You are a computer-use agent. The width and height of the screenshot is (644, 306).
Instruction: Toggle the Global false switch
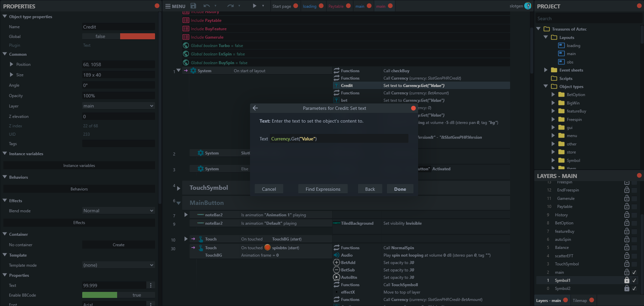[x=118, y=36]
